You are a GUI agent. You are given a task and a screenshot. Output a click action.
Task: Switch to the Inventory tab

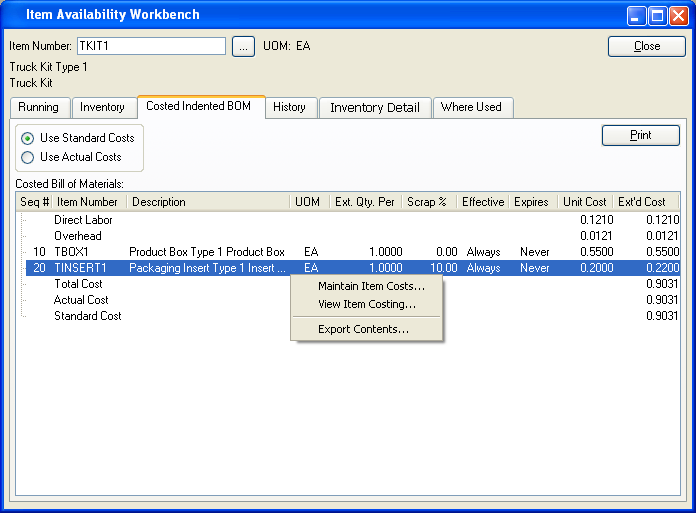tap(103, 107)
